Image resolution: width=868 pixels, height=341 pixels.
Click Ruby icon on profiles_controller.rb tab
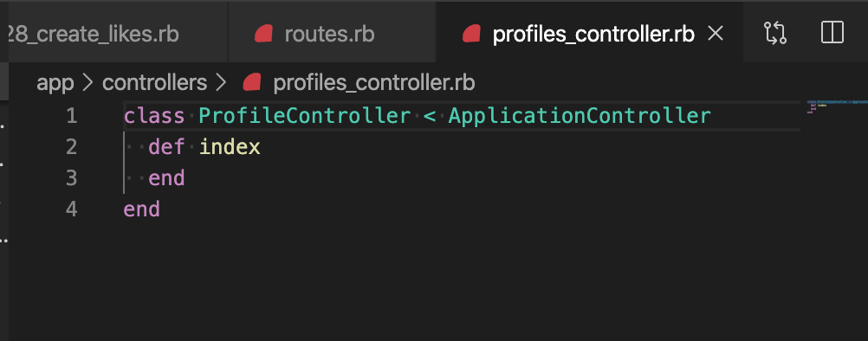pos(471,35)
